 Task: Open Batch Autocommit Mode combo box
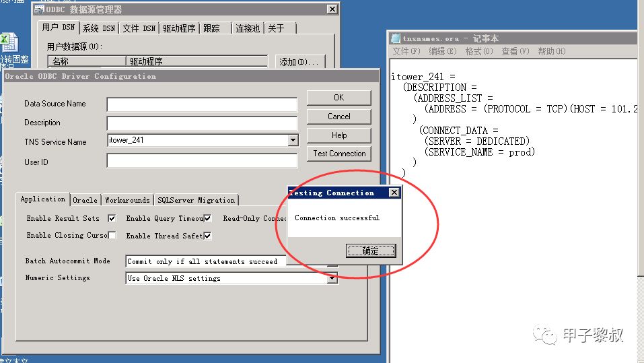205,261
